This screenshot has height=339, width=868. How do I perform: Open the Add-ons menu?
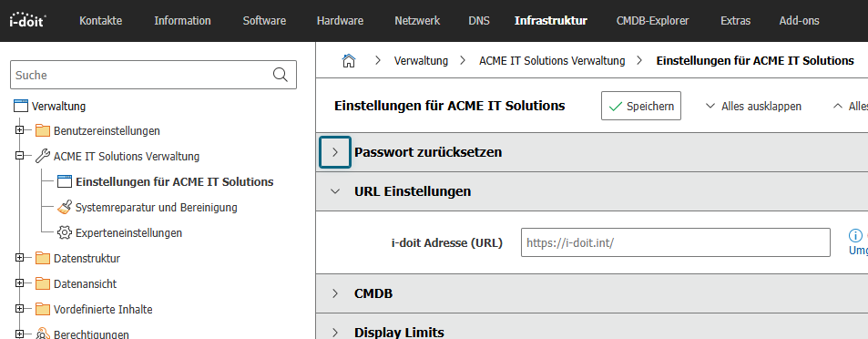pyautogui.click(x=799, y=21)
